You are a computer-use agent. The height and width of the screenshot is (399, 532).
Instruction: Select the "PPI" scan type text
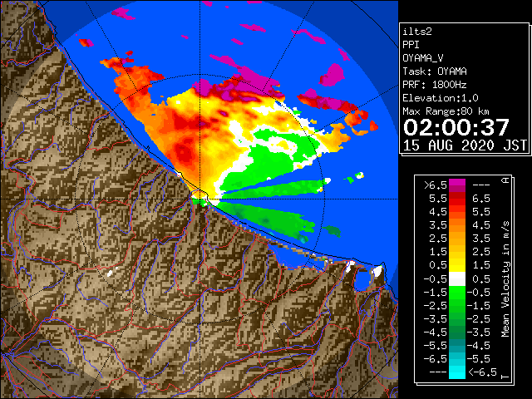(x=411, y=45)
